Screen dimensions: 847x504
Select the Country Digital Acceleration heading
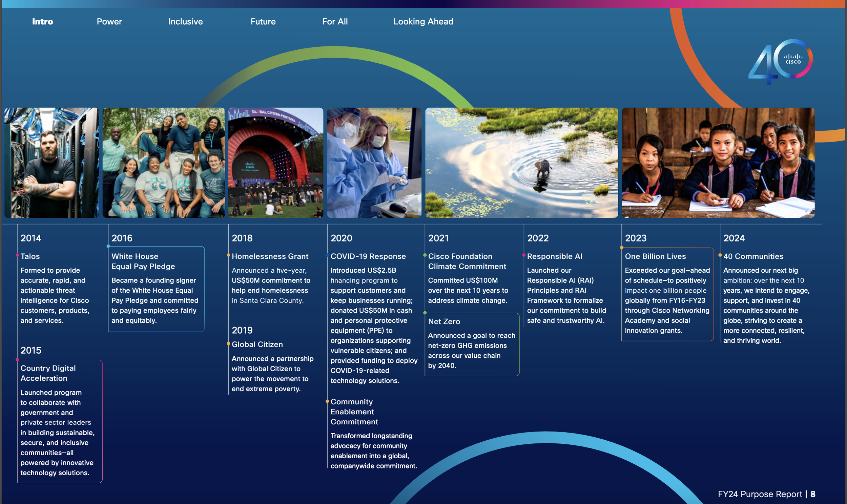pos(48,373)
